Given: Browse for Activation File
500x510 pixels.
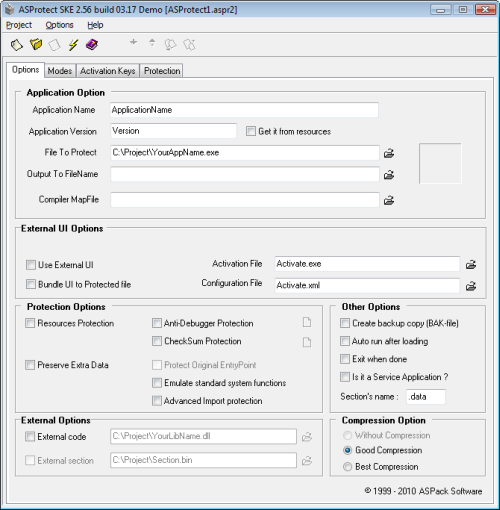Looking at the screenshot, I should pos(471,265).
